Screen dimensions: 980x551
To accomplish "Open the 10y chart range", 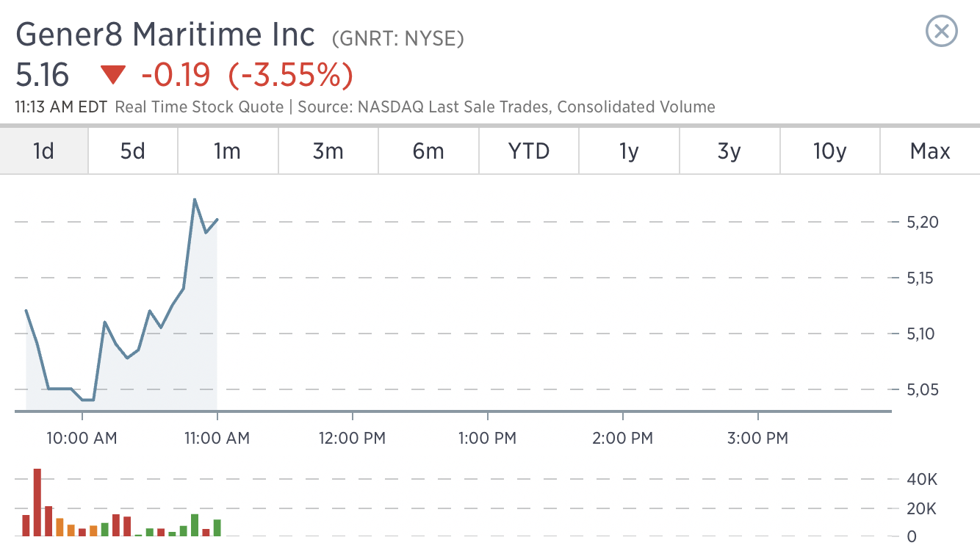I will [x=830, y=151].
